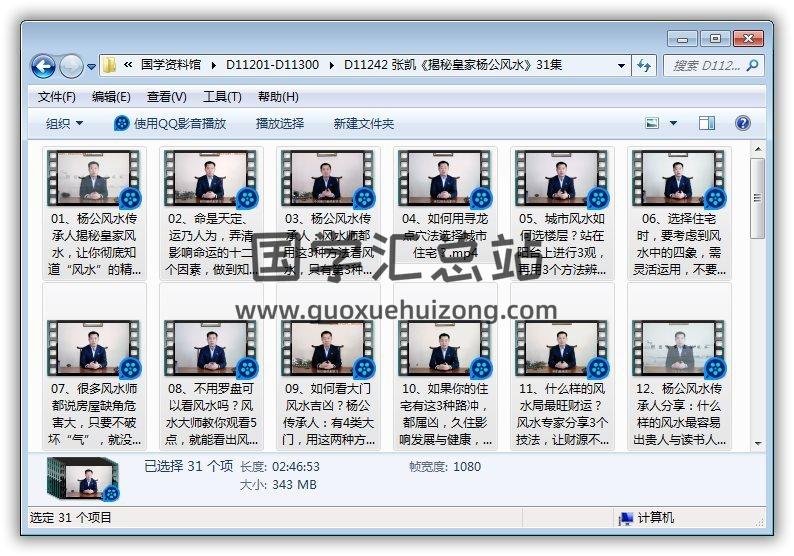Select the video thumbnail for 12、杨公风水传承人分享

click(678, 348)
